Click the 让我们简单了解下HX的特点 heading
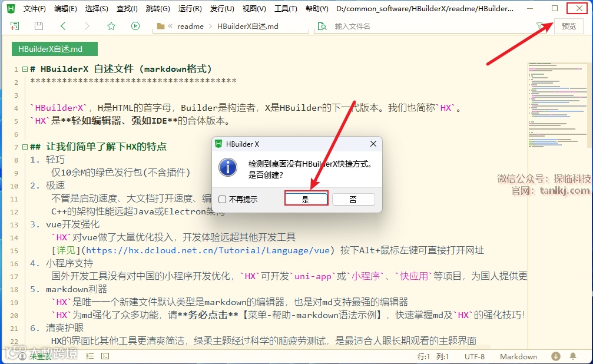The height and width of the screenshot is (364, 593). tap(106, 147)
